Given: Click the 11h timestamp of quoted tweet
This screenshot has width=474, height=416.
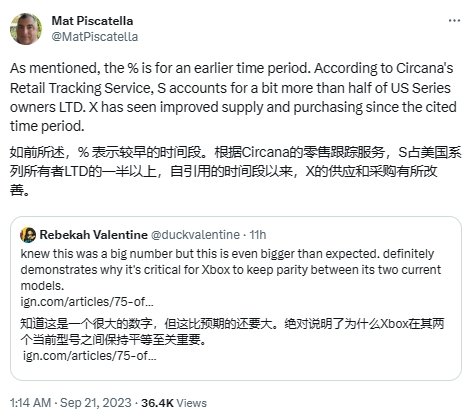Looking at the screenshot, I should (258, 235).
